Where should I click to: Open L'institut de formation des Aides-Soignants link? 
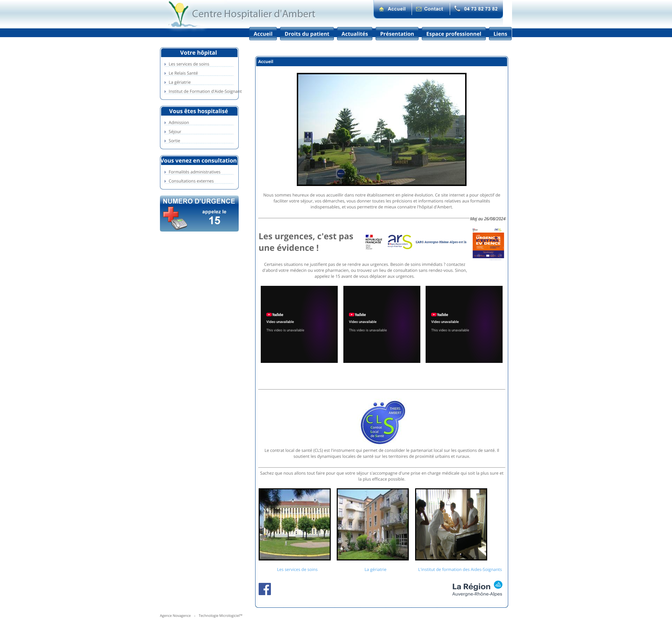460,570
